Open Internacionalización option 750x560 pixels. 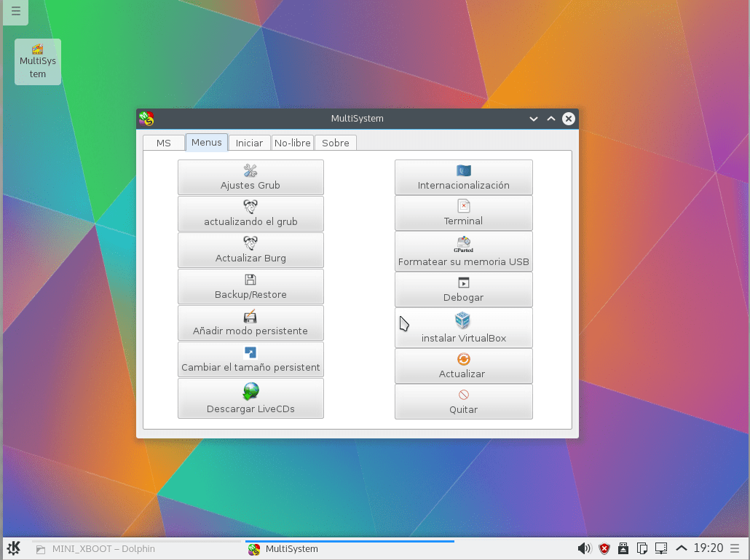click(x=464, y=177)
